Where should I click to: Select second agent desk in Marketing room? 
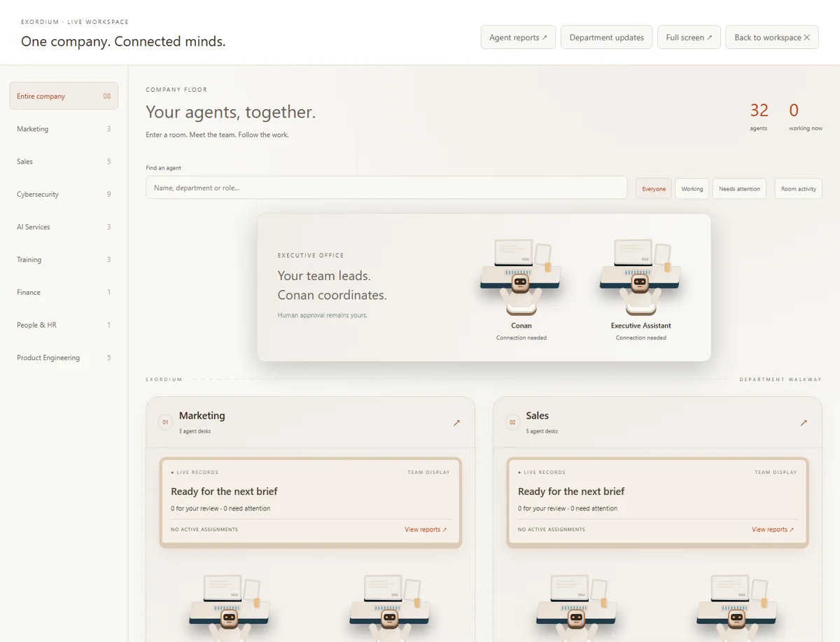(390, 608)
